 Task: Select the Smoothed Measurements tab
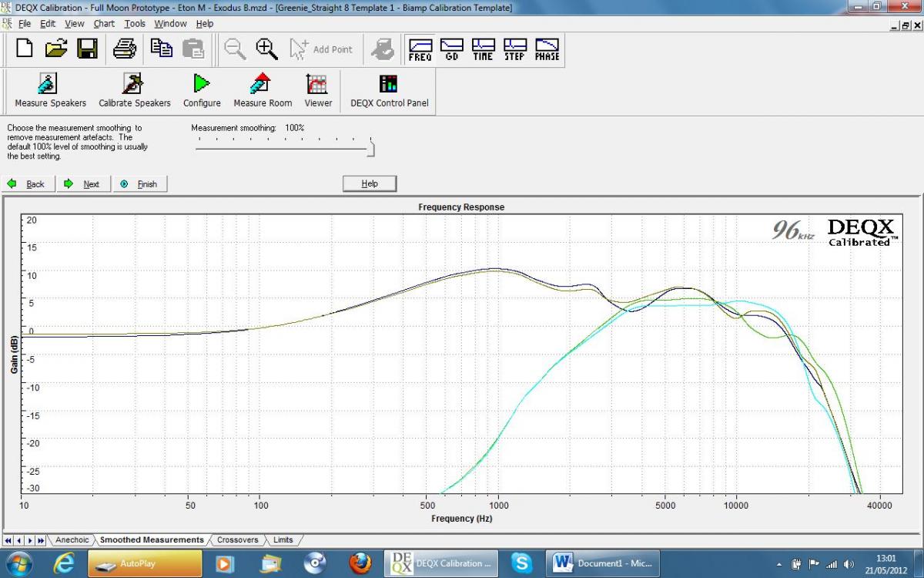[152, 540]
